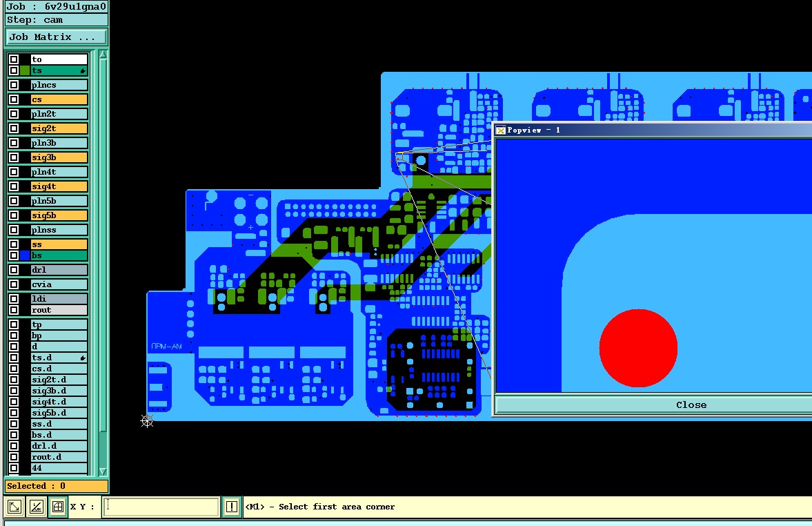Screen dimensions: 812x526
Task: Select layer name 'pln5b'
Action: tap(59, 201)
